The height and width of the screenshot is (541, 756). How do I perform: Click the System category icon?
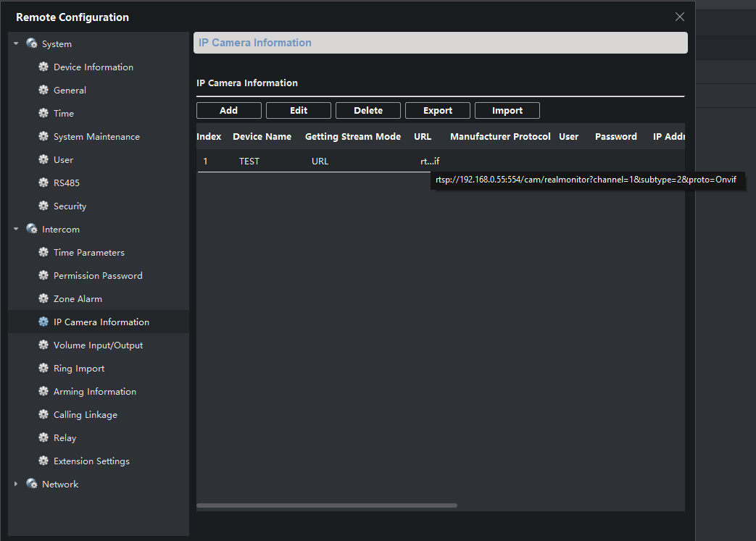pyautogui.click(x=32, y=44)
